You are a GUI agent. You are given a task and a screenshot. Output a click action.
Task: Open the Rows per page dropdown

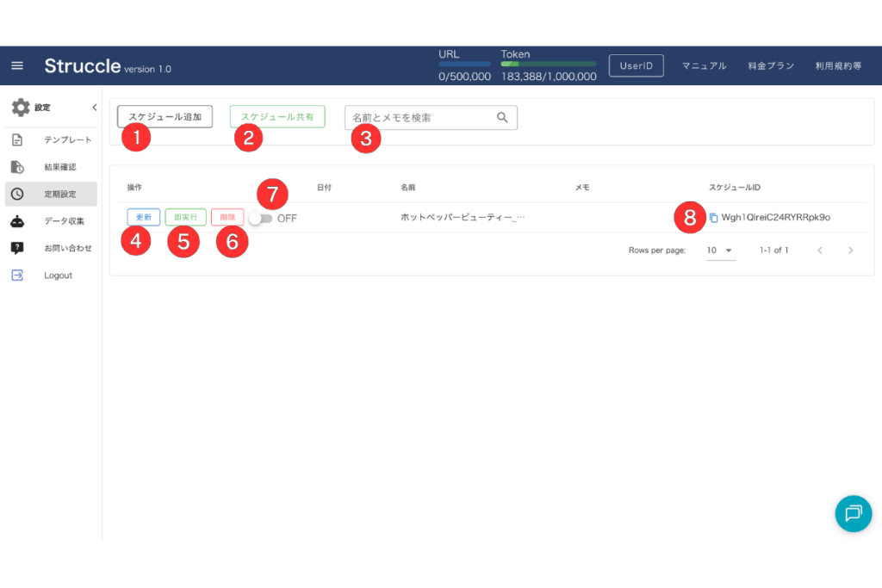[x=720, y=251]
